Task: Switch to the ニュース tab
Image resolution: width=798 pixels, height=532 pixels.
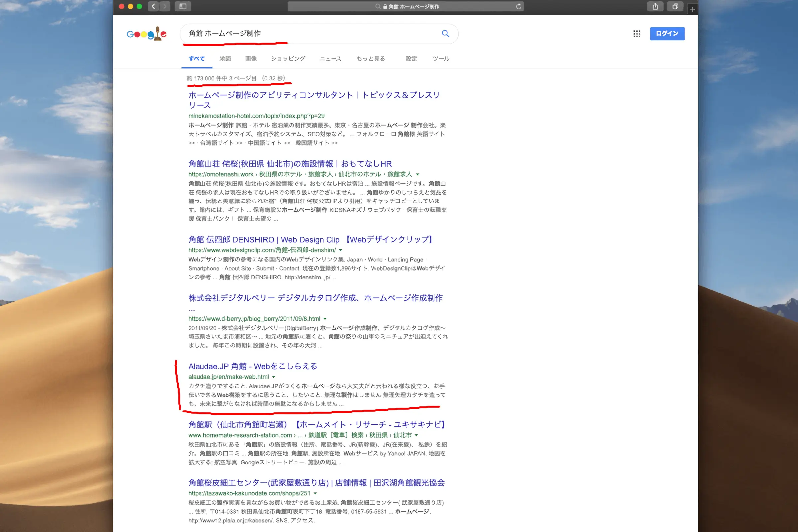Action: (330, 59)
